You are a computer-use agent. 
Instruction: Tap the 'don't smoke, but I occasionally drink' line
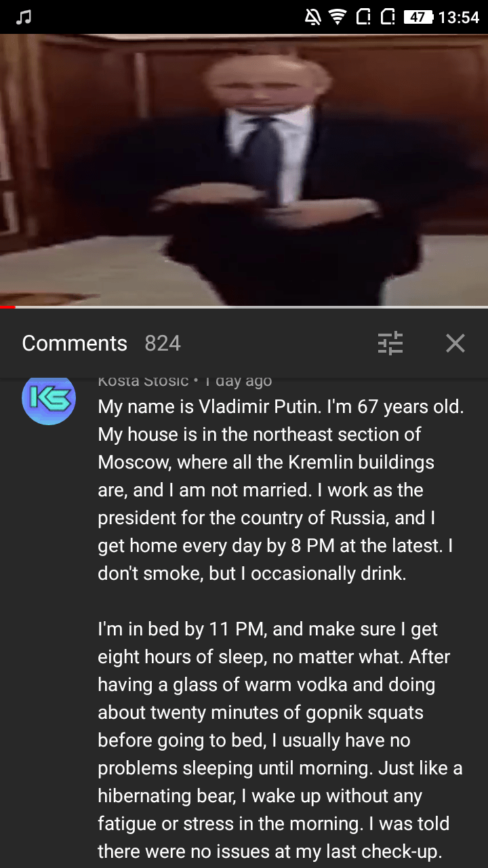click(x=252, y=574)
